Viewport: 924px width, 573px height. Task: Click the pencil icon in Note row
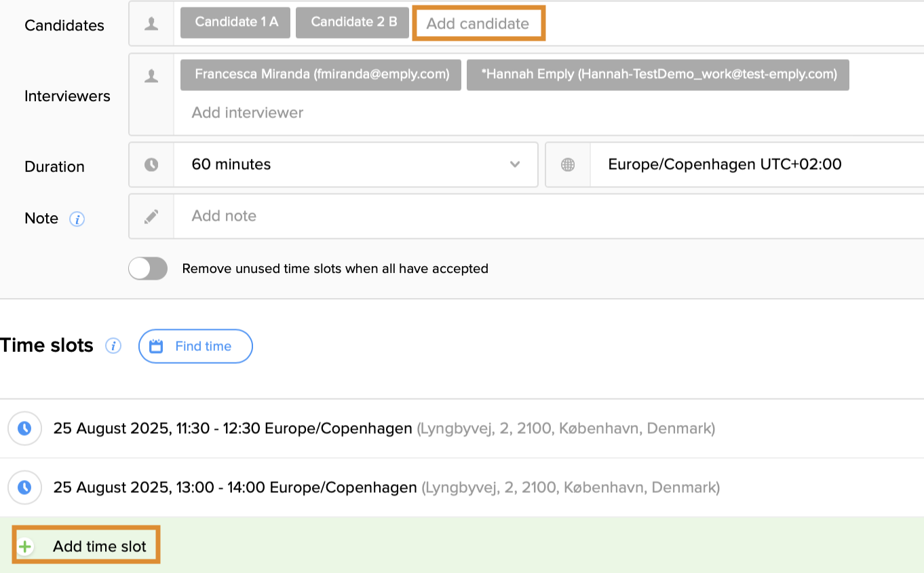coord(151,216)
